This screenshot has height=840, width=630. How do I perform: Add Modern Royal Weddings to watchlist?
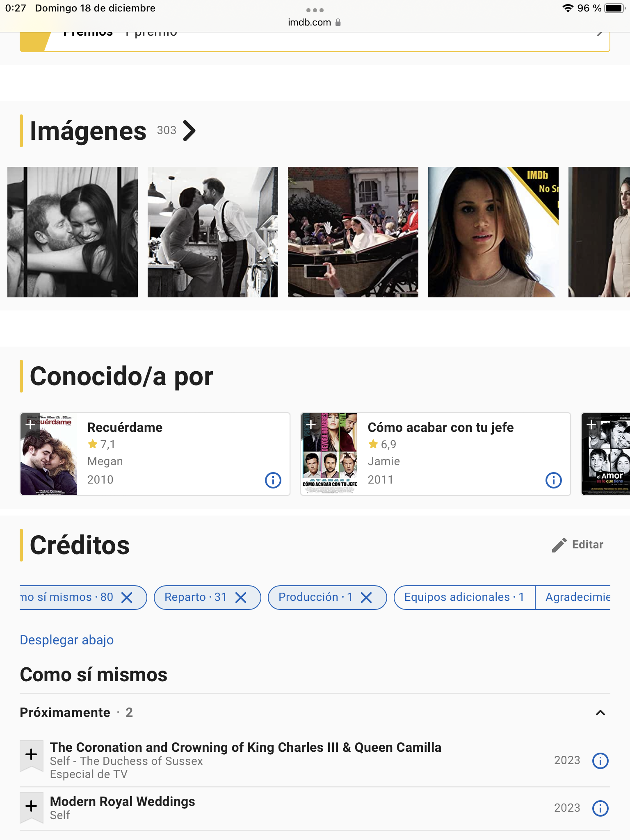pos(32,807)
